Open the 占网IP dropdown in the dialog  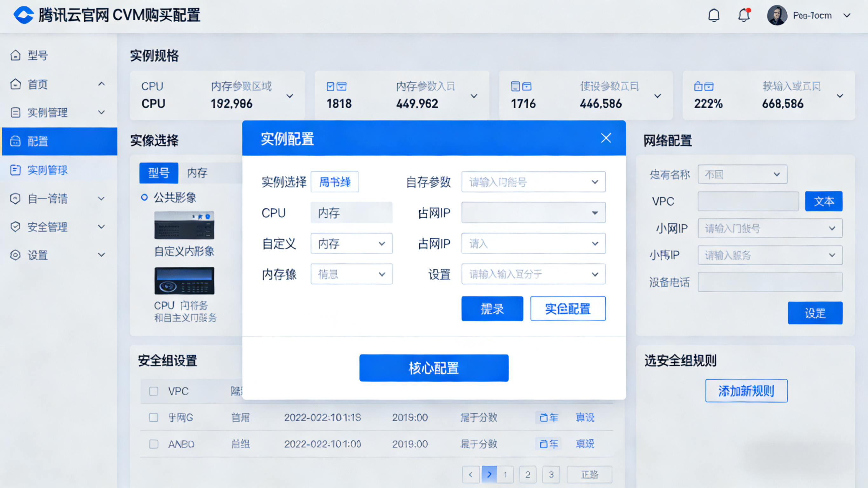click(x=533, y=212)
